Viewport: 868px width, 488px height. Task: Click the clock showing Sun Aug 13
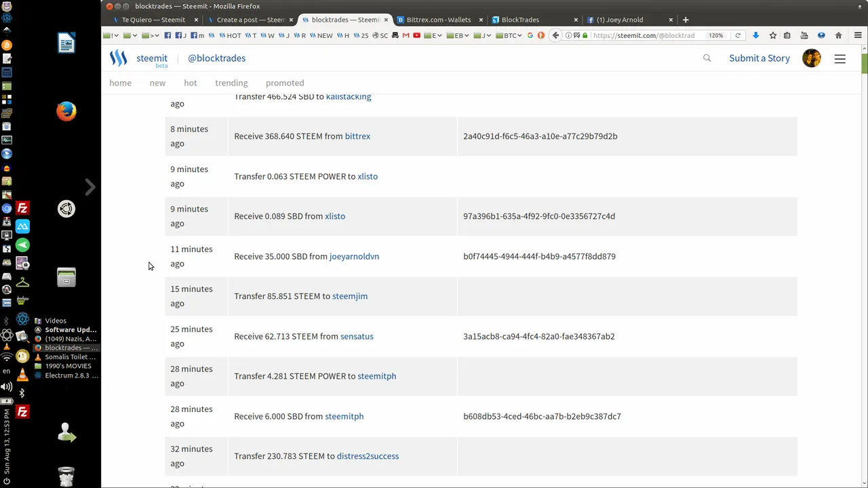click(7, 442)
